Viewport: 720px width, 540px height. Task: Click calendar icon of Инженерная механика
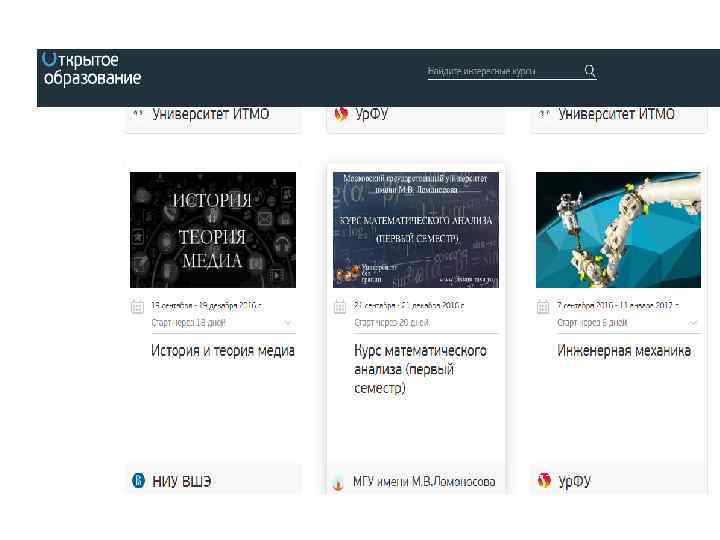coord(543,306)
